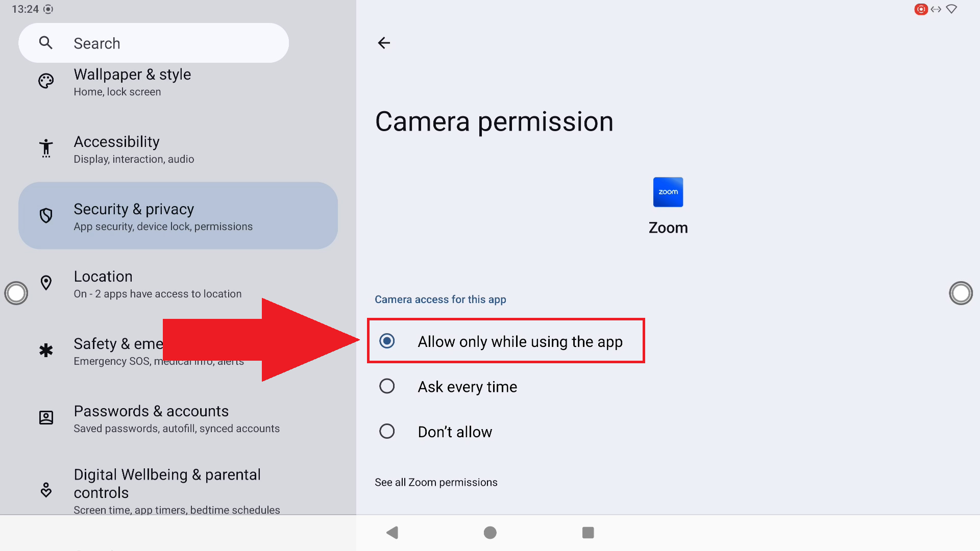Image resolution: width=980 pixels, height=551 pixels.
Task: Select Don't allow radio button
Action: point(387,432)
